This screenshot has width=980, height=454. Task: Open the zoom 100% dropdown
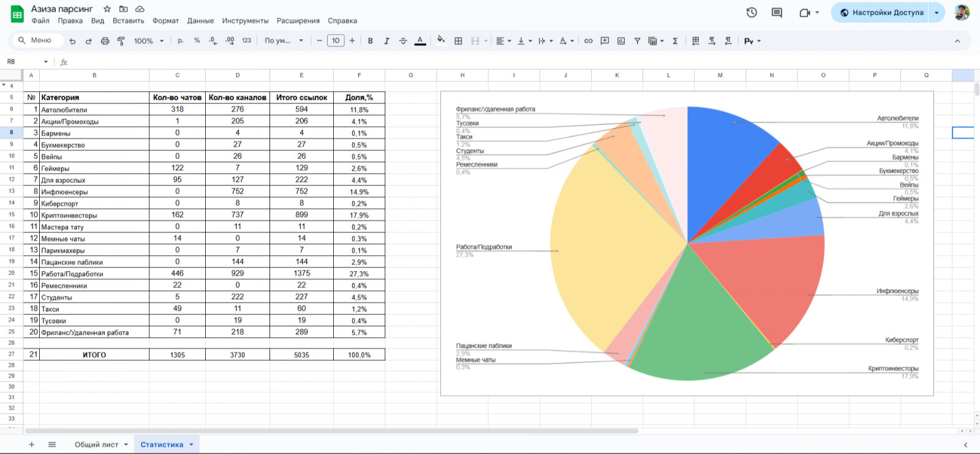coord(149,41)
